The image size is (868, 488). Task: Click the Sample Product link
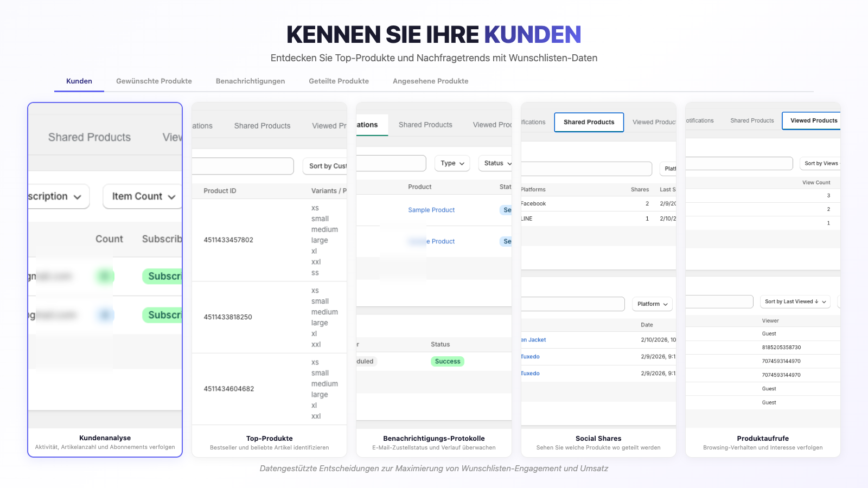pyautogui.click(x=431, y=210)
